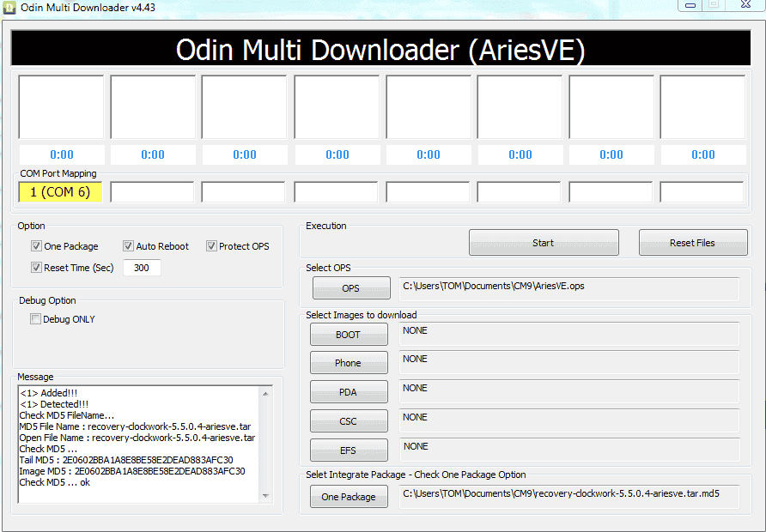The image size is (766, 532).
Task: Click the 'Check MD5 FileName...' log line
Action: pyautogui.click(x=66, y=415)
